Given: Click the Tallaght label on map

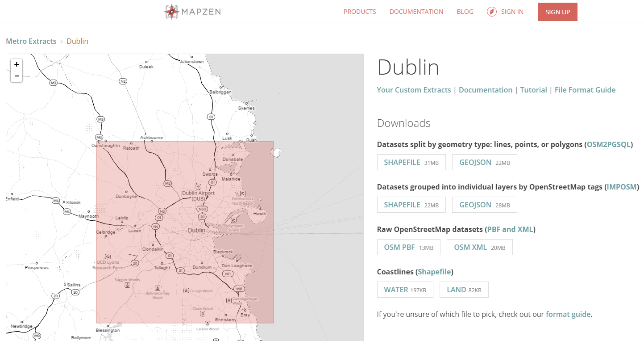Looking at the screenshot, I should [x=162, y=268].
